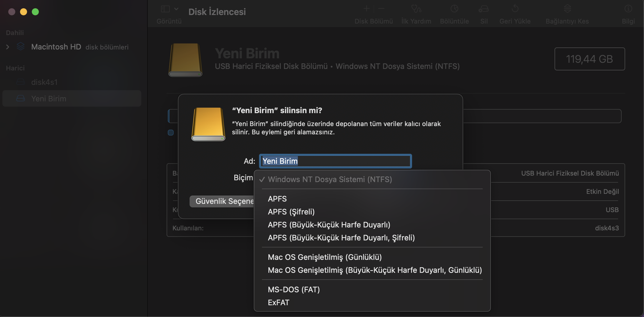Open the Görüntü sidebar view icon
This screenshot has width=644, height=317.
(165, 9)
